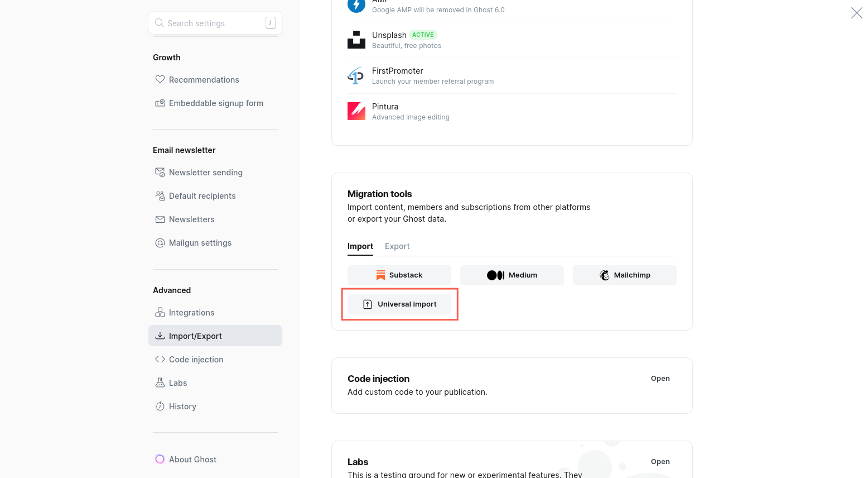Choose the Medium import option
Viewport: 868px width, 478px height.
click(x=512, y=275)
